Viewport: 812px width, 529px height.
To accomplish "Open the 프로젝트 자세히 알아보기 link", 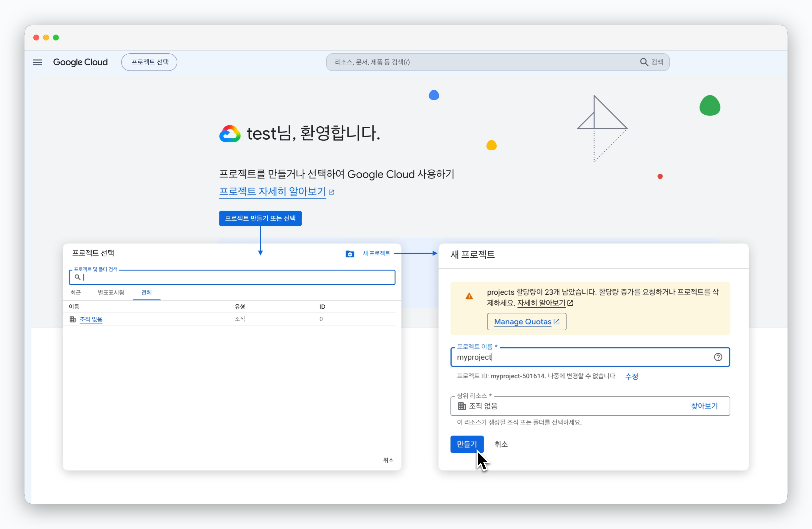I will tap(272, 191).
